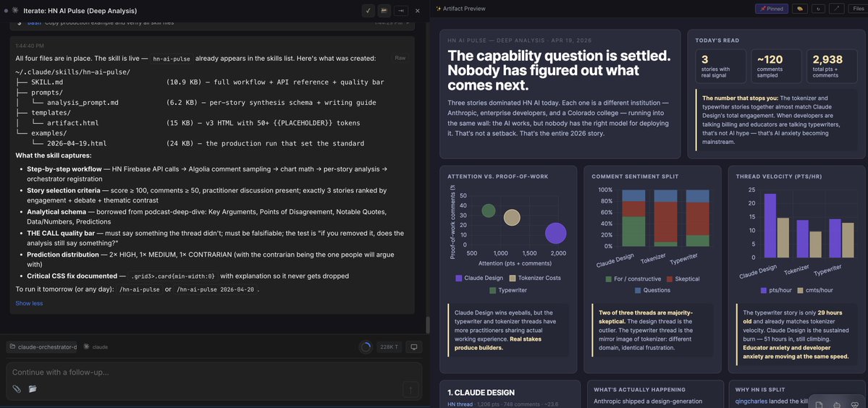Viewport: 868px width, 408px height.
Task: Click the ~120 comments sampled stat
Action: [x=775, y=66]
